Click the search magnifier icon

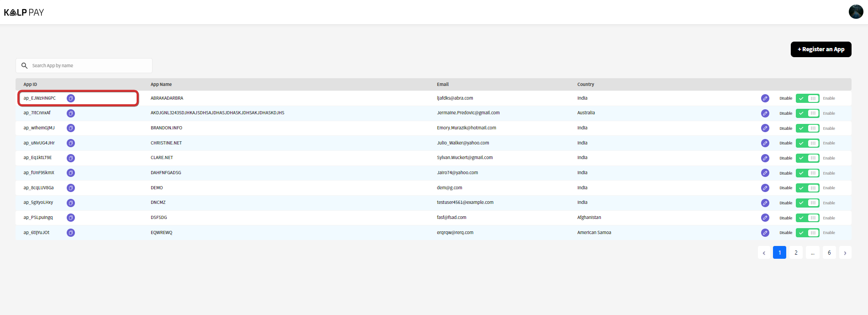click(x=25, y=66)
